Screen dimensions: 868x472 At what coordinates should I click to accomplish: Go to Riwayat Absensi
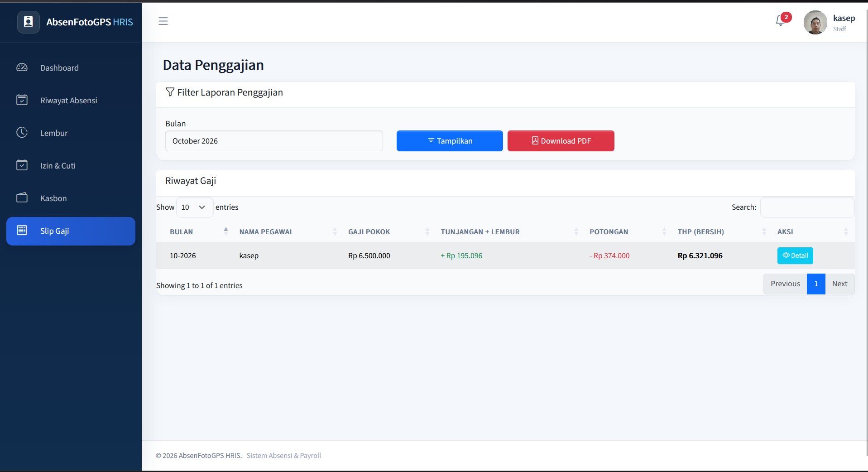point(71,101)
